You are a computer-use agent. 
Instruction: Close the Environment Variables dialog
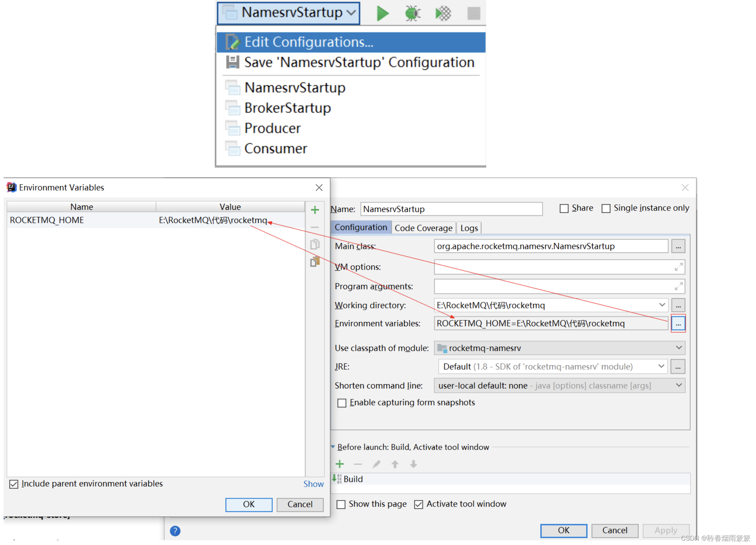(319, 187)
